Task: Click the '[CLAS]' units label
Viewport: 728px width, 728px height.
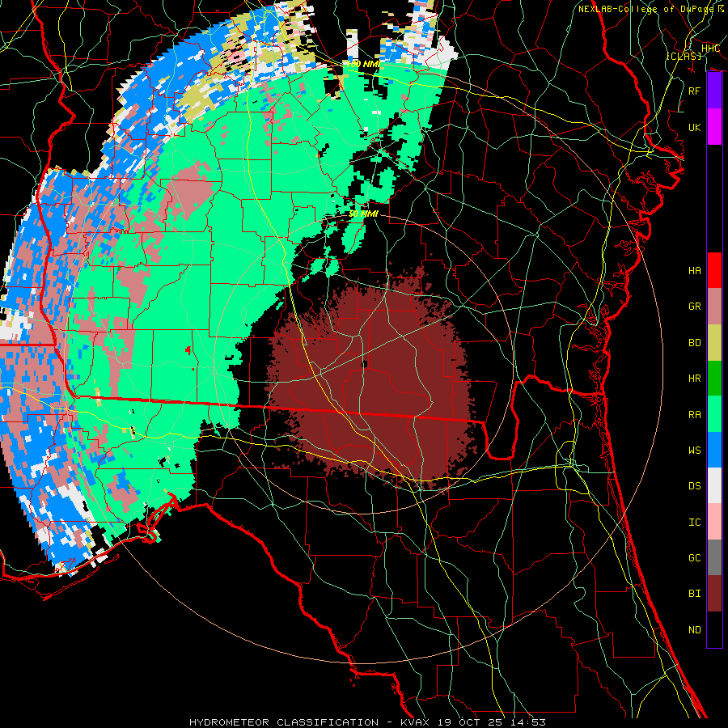Action: tap(684, 56)
